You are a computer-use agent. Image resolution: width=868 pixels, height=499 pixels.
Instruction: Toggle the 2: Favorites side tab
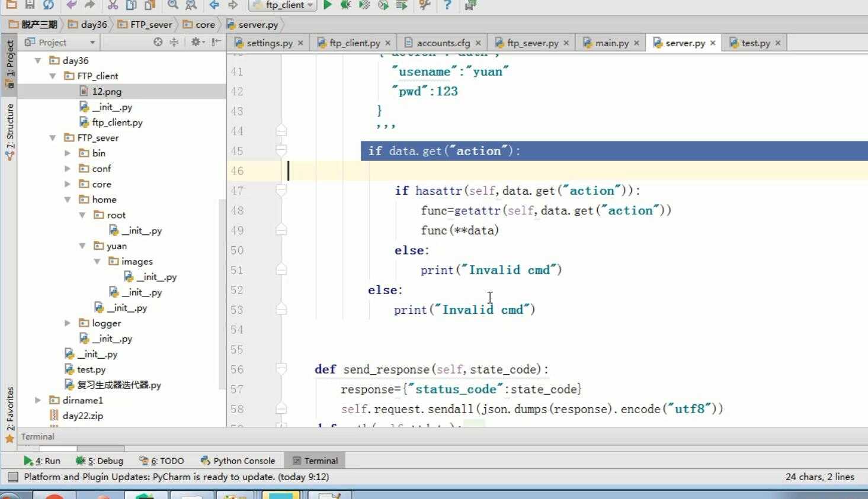coord(9,414)
